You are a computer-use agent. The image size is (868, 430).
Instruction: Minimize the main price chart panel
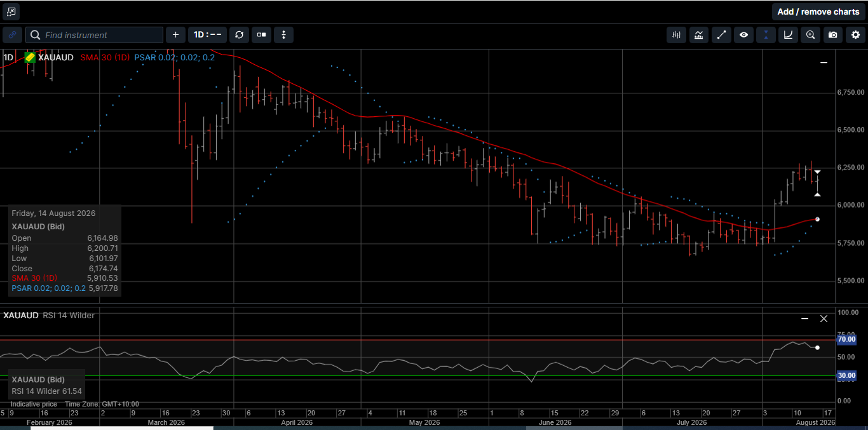[x=824, y=63]
